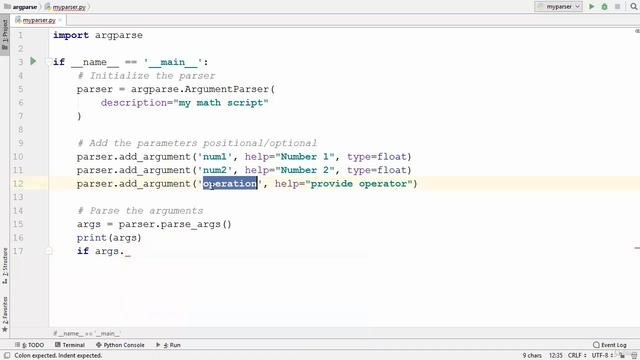Click the tool windows quick-access corner icon
This screenshot has height=360, width=640.
[7, 356]
